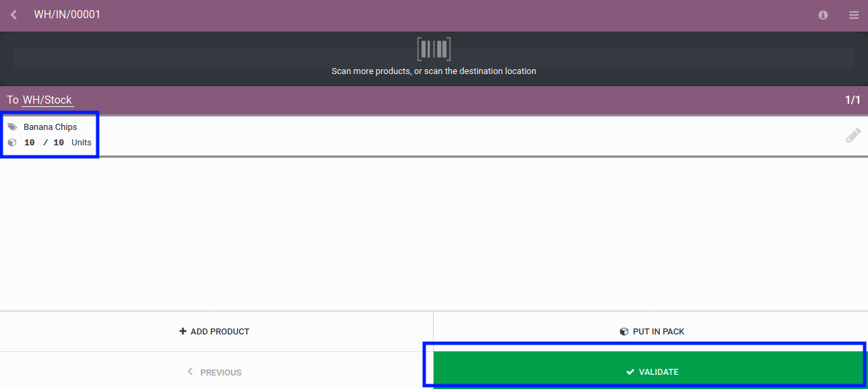
Task: Click the WH/IN/00001 title
Action: pyautogui.click(x=67, y=14)
